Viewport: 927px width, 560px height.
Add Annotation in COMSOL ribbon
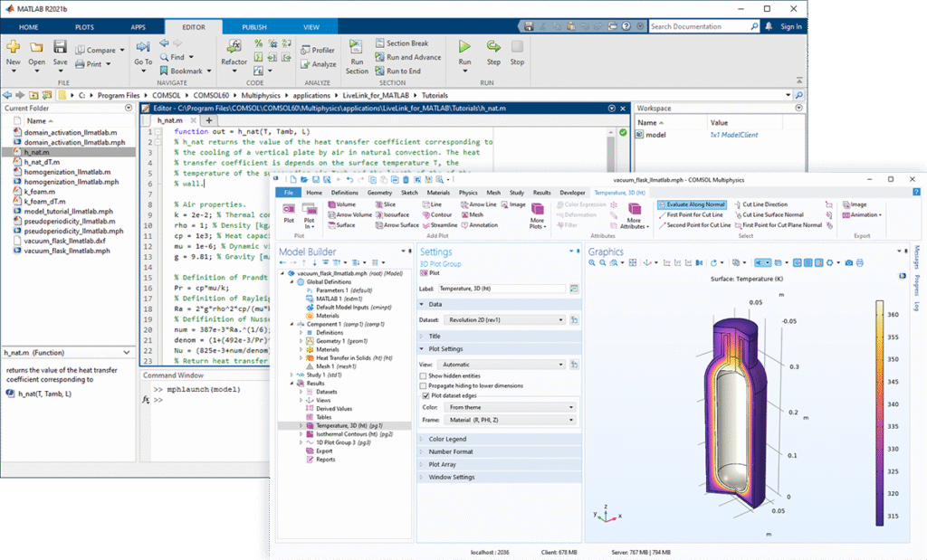coord(479,225)
